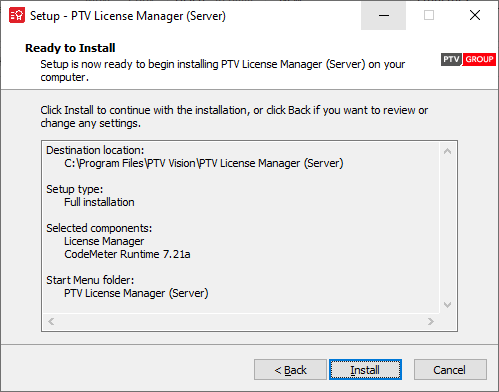The height and width of the screenshot is (392, 499).
Task: Click the PTV GROUP logo
Action: click(x=468, y=59)
